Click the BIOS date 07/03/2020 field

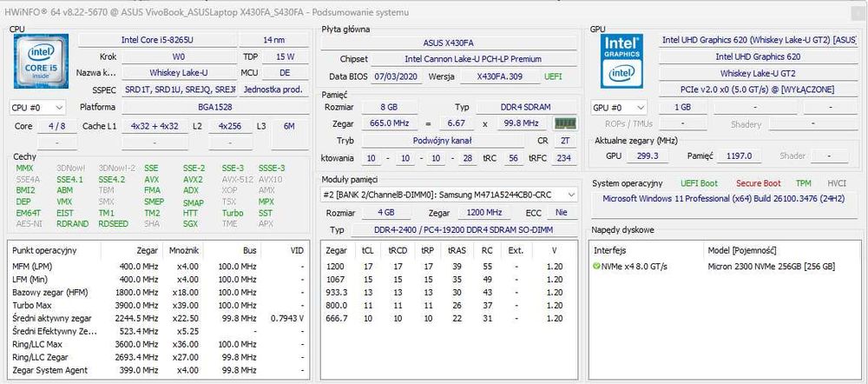pyautogui.click(x=397, y=76)
